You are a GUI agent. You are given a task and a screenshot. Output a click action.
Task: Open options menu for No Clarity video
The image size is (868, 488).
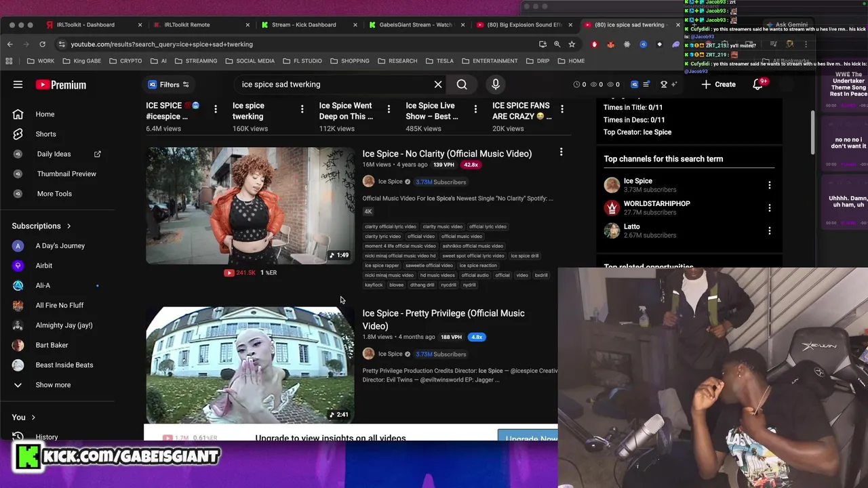561,152
